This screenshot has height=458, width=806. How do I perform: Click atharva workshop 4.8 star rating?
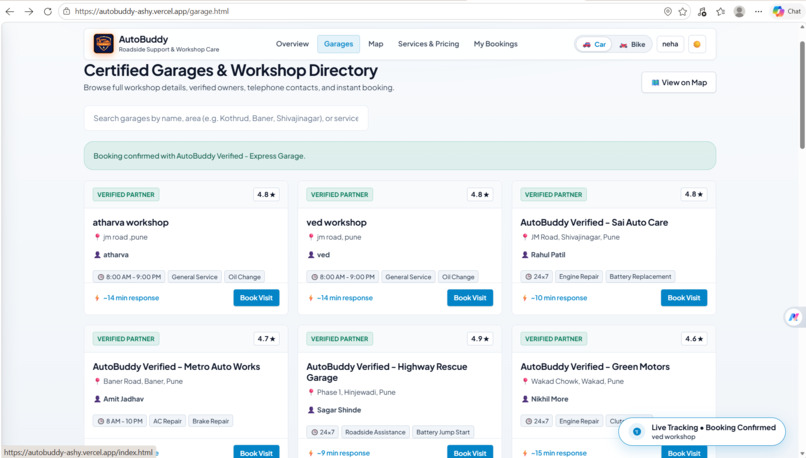266,194
